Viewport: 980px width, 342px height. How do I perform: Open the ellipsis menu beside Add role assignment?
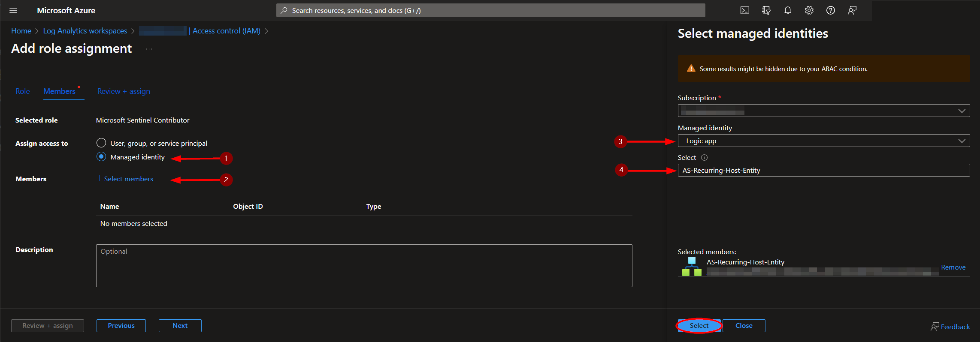pyautogui.click(x=149, y=49)
